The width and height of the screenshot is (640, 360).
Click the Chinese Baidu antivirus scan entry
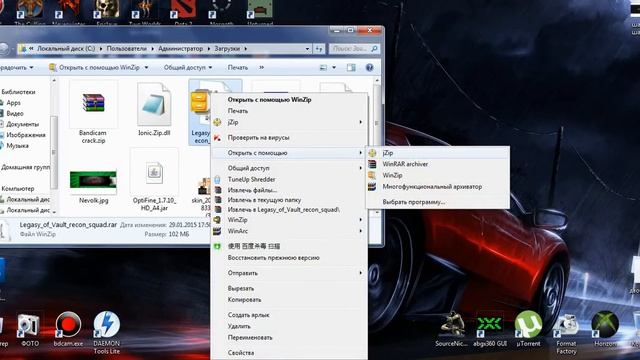(289, 246)
